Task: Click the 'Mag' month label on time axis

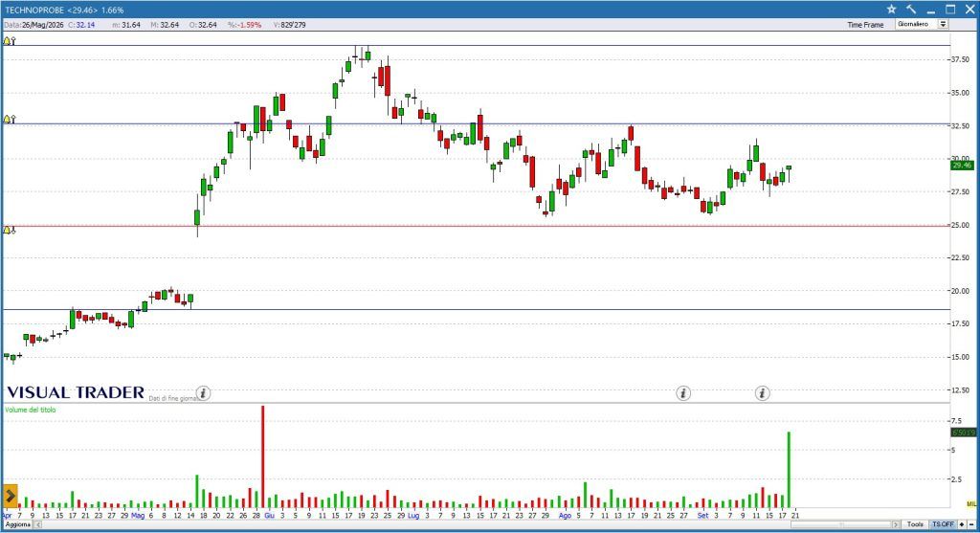Action: pos(138,516)
